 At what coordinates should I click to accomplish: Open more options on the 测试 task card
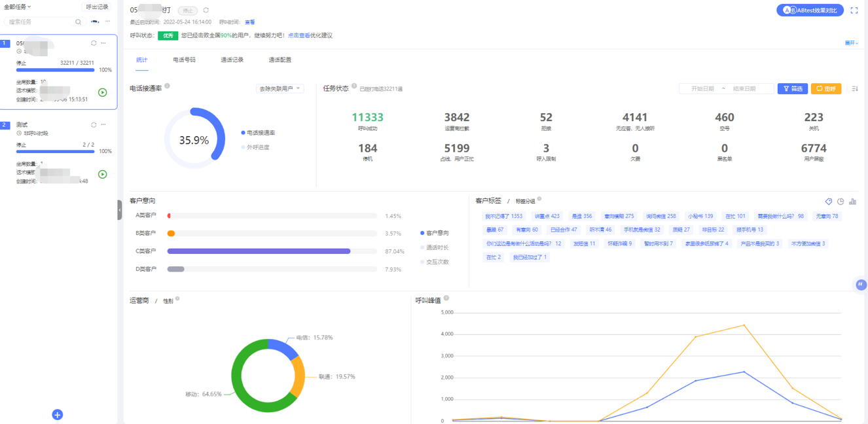(x=103, y=125)
